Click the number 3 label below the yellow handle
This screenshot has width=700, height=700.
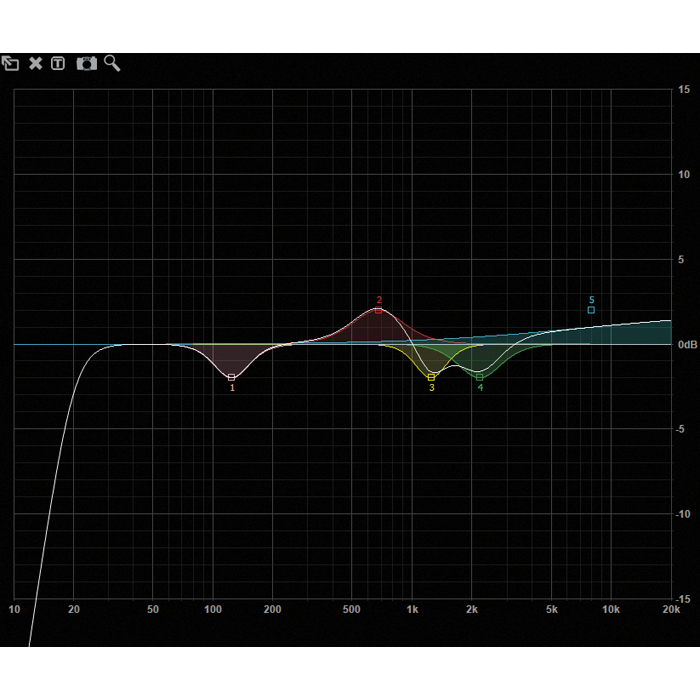click(x=432, y=388)
